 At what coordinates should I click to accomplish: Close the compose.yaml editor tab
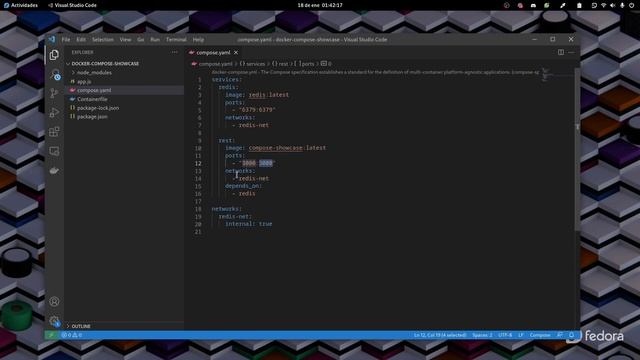point(236,53)
